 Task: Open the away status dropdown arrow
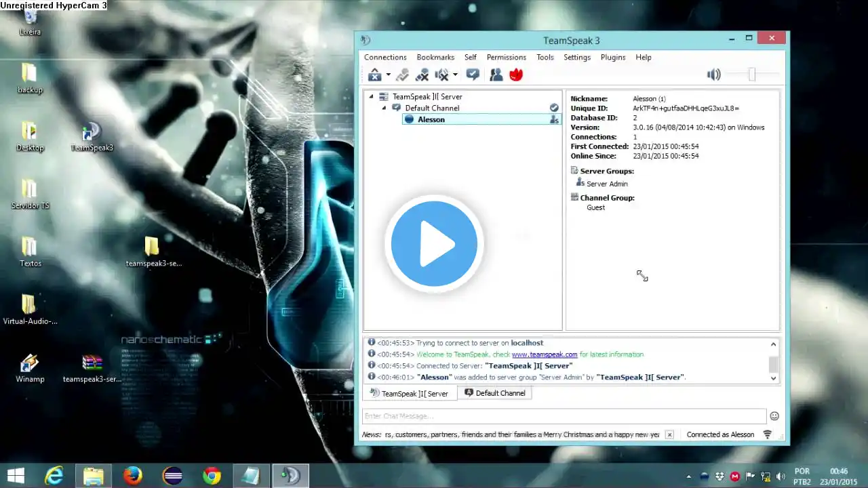388,75
